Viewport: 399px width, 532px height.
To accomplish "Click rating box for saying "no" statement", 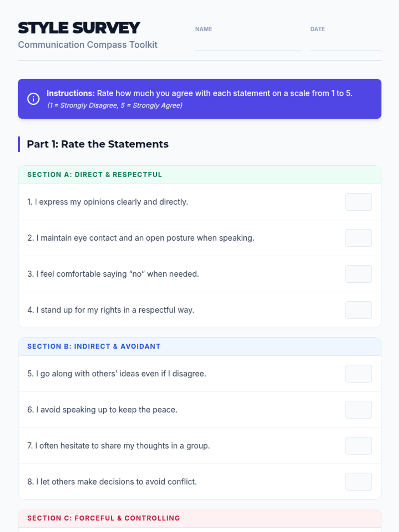I will [x=358, y=274].
